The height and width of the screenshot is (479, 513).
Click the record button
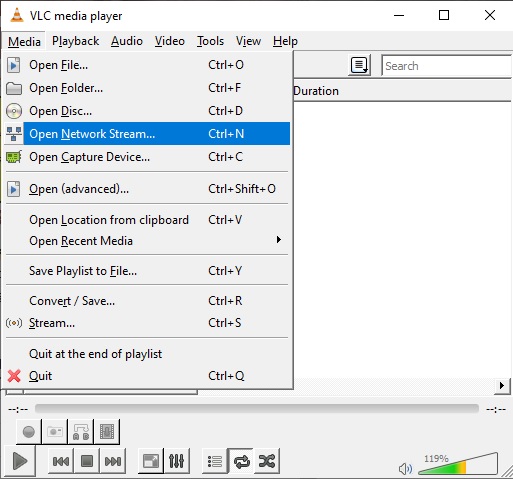[x=29, y=432]
